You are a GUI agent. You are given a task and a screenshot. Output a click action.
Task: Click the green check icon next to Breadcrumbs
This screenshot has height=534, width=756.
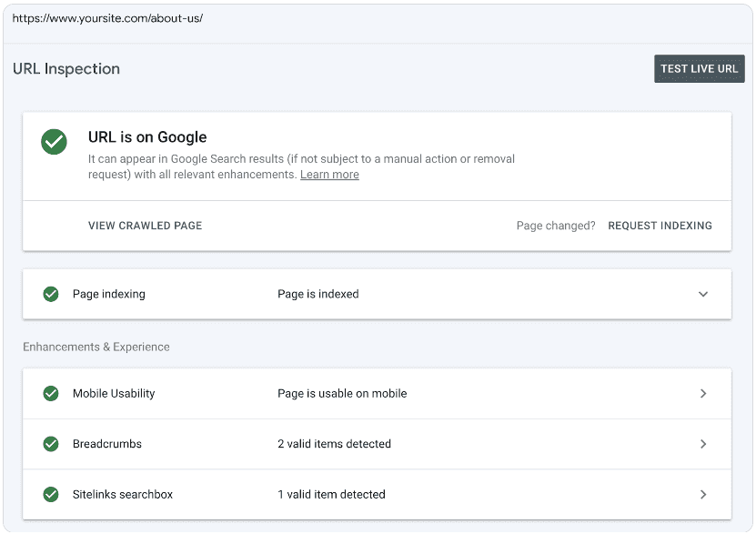click(x=51, y=444)
